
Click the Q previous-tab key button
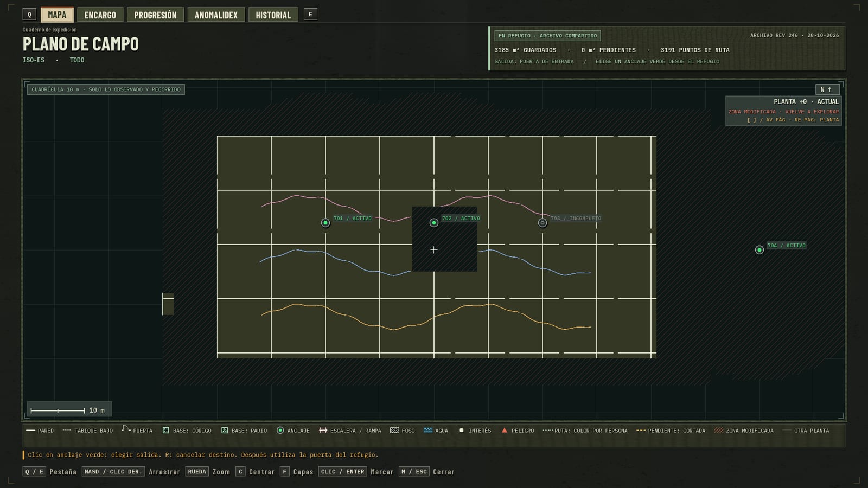click(x=30, y=15)
